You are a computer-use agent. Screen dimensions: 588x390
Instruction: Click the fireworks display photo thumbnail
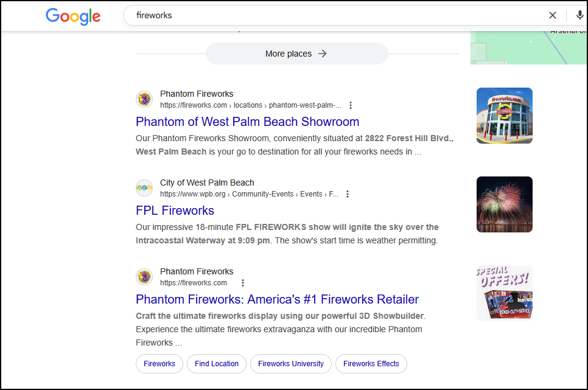coord(504,204)
